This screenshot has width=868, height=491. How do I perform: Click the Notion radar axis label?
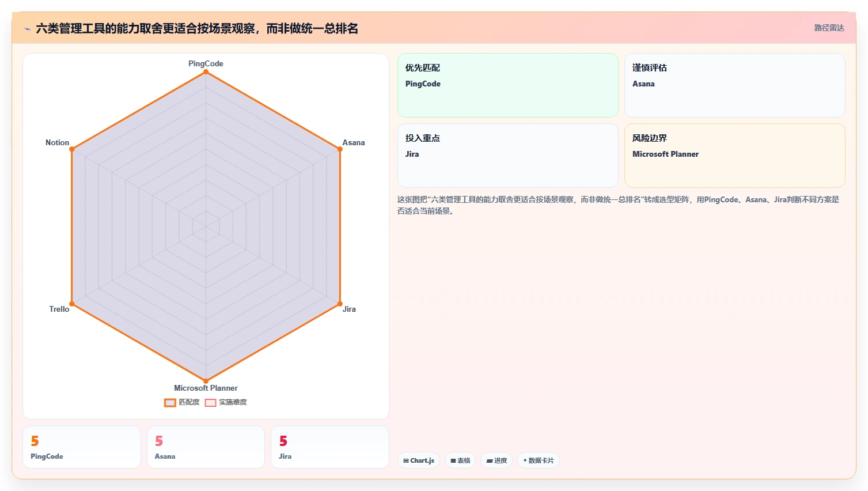[x=57, y=142]
